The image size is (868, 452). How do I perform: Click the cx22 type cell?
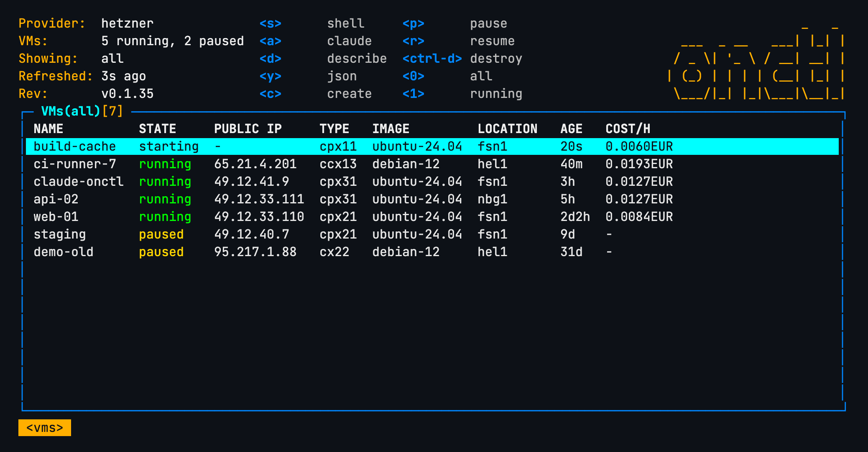pyautogui.click(x=334, y=252)
